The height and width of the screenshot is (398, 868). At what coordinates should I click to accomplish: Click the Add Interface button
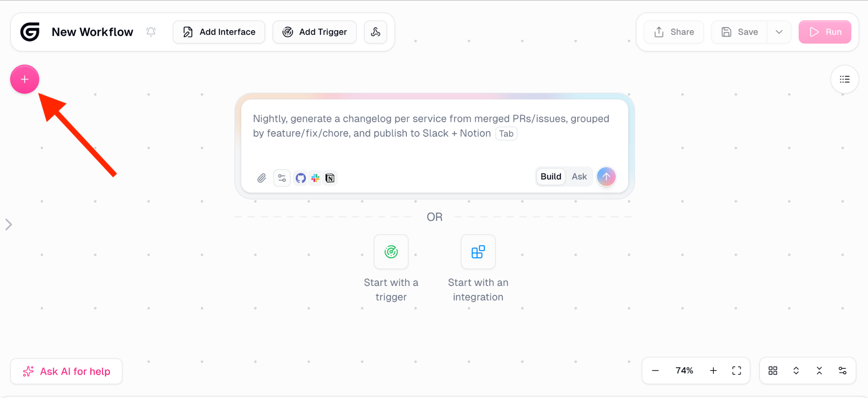click(219, 32)
